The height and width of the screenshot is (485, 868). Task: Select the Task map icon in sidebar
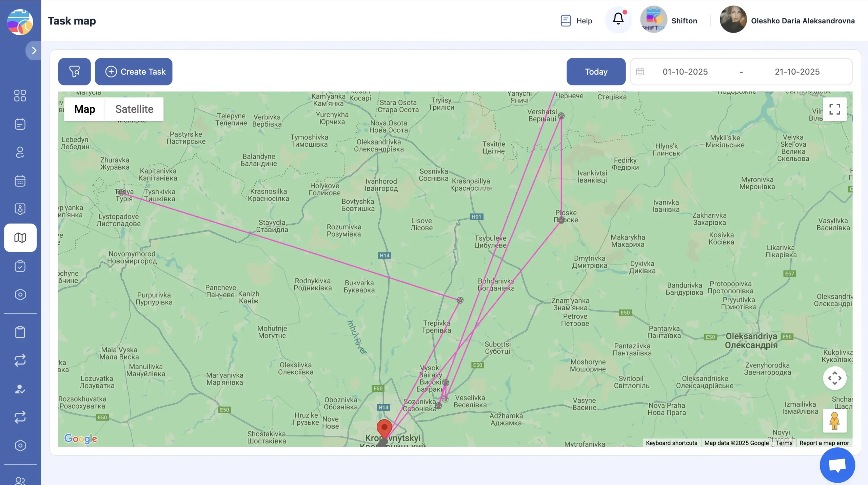point(20,238)
